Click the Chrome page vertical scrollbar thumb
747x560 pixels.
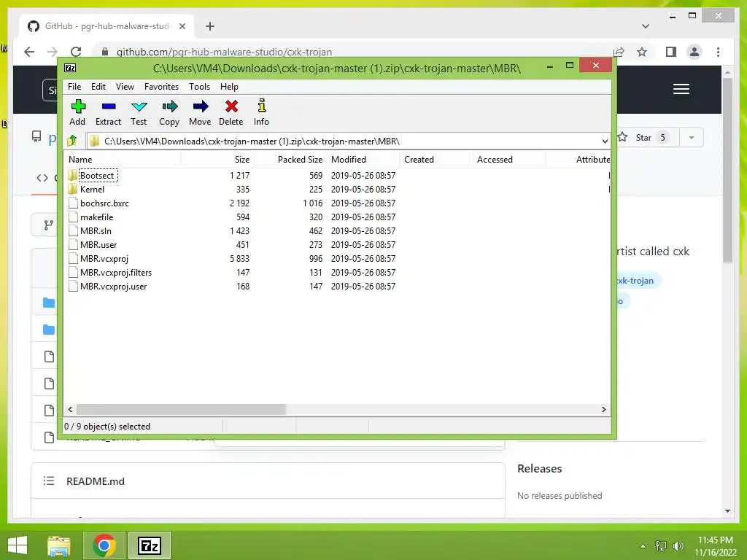click(x=727, y=169)
